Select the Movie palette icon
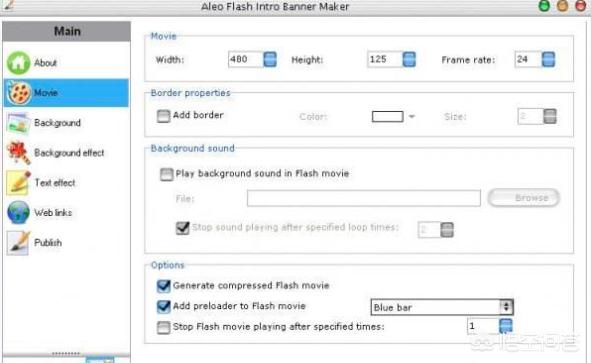This screenshot has height=363, width=591. [x=19, y=93]
